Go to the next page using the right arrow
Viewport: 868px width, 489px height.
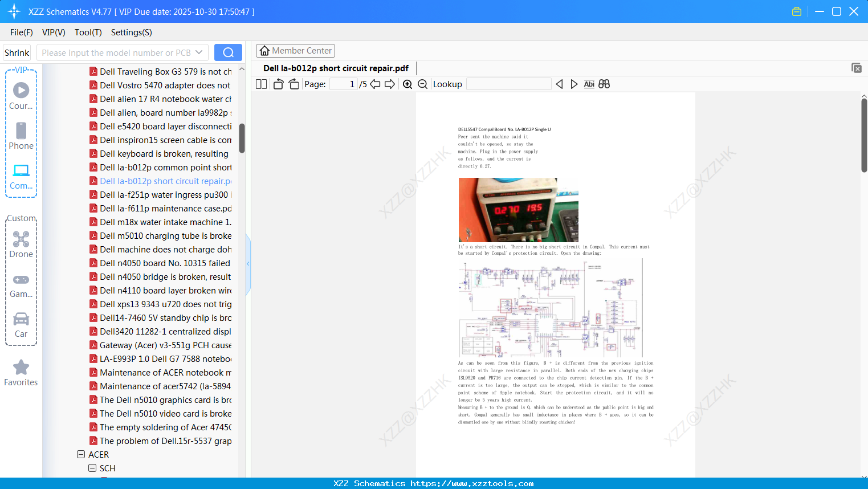pos(390,84)
